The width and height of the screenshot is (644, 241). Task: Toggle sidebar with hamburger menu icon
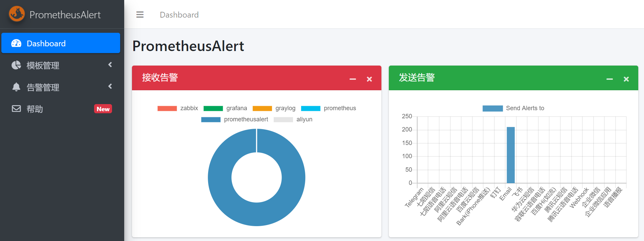(140, 15)
